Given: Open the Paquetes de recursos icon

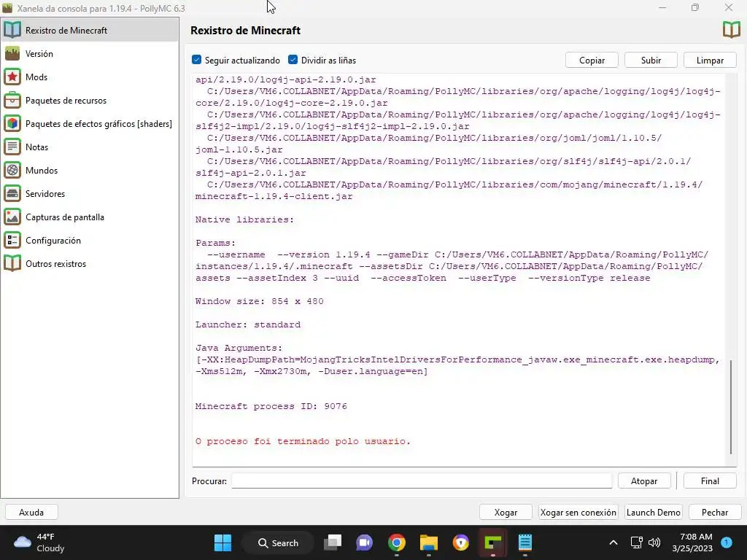Looking at the screenshot, I should pos(12,100).
